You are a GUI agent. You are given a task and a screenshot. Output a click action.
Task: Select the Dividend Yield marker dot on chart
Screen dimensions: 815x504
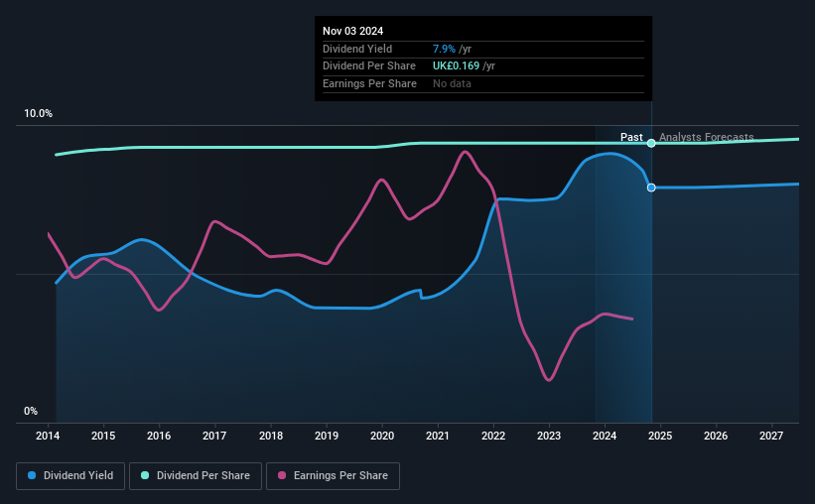[x=651, y=188]
